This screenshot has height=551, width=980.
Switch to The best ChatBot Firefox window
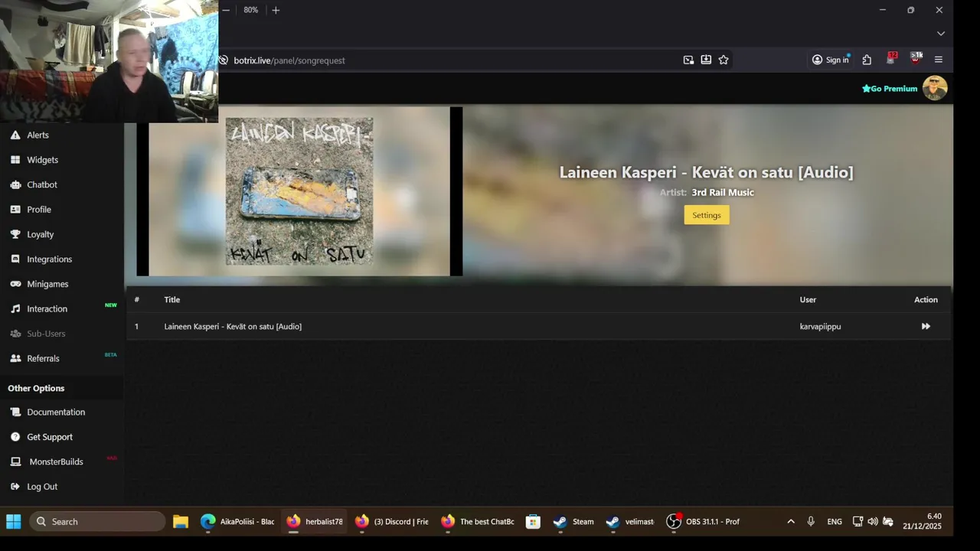point(478,522)
